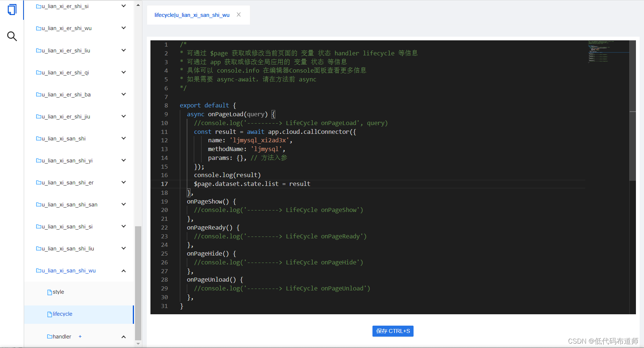This screenshot has width=644, height=348.
Task: Expand the u_lian_xi_san_shi folder chevron
Action: coord(124,138)
